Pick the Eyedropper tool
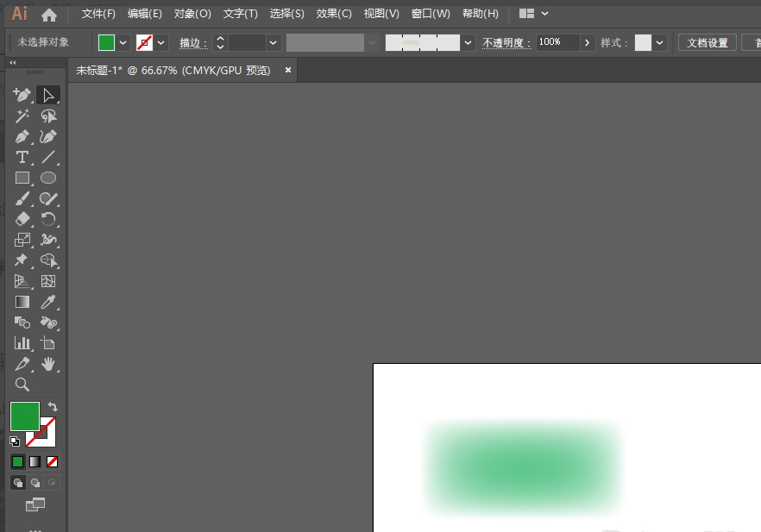This screenshot has width=761, height=532. point(49,302)
